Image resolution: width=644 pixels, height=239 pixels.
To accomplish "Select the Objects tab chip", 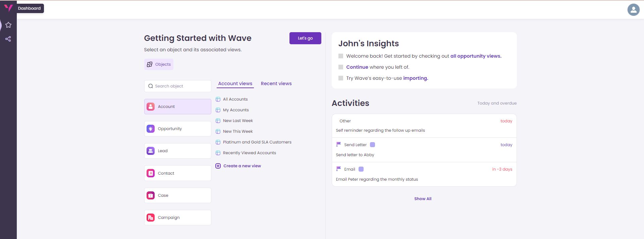I will (159, 64).
